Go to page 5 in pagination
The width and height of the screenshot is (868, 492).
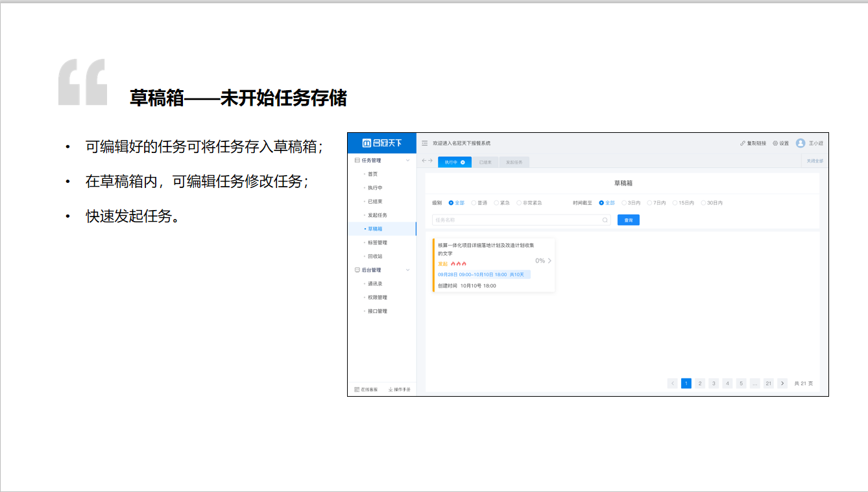pyautogui.click(x=741, y=383)
